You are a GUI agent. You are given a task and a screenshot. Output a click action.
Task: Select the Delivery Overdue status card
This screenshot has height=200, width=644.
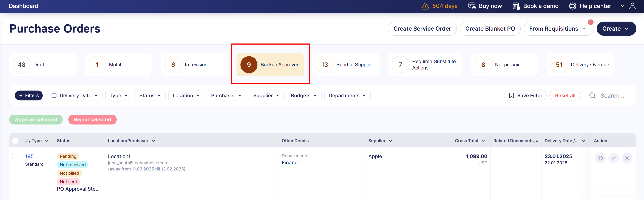click(x=580, y=65)
